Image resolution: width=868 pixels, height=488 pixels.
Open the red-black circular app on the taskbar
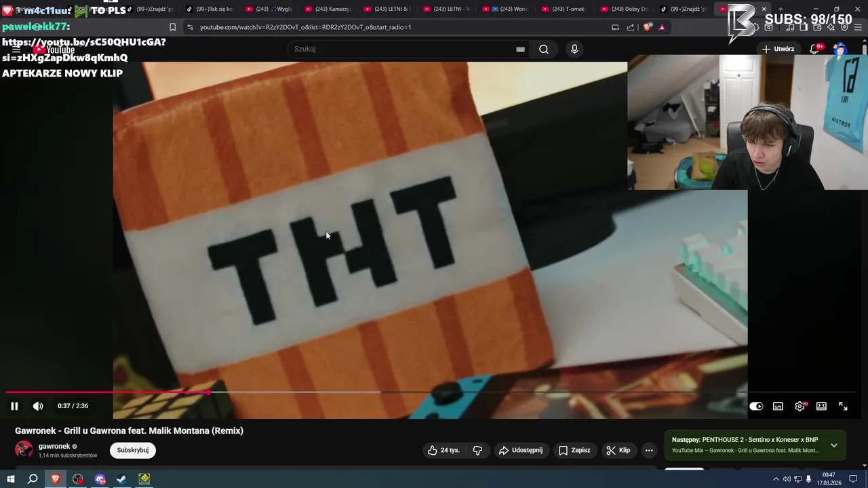coord(78,479)
